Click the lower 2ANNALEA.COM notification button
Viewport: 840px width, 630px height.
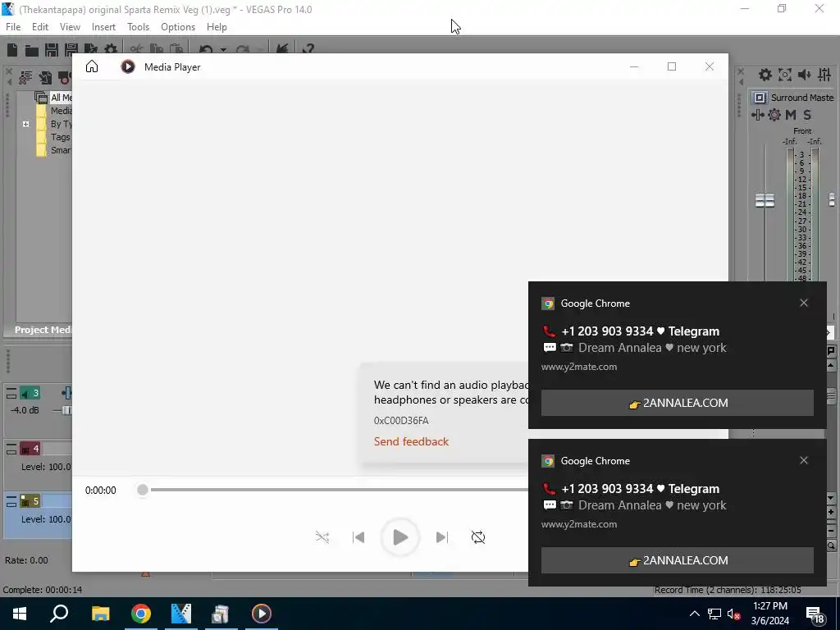coord(677,560)
